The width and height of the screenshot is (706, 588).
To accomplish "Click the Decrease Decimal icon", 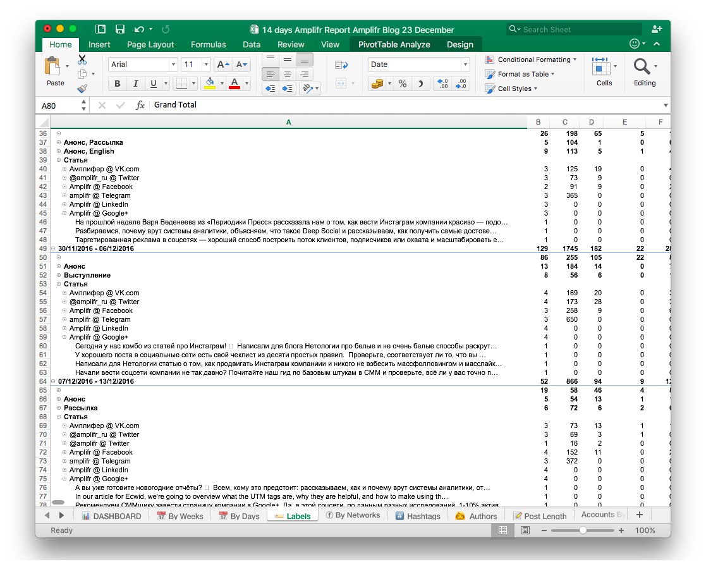I will click(461, 83).
